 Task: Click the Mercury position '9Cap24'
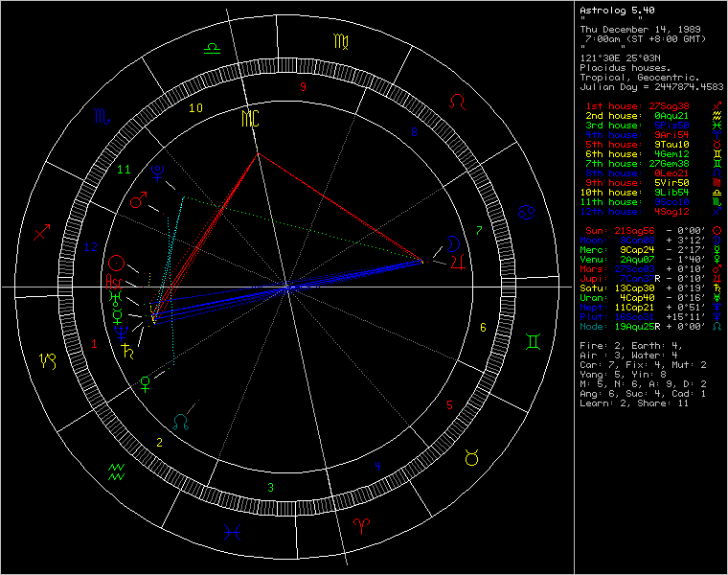pos(637,250)
